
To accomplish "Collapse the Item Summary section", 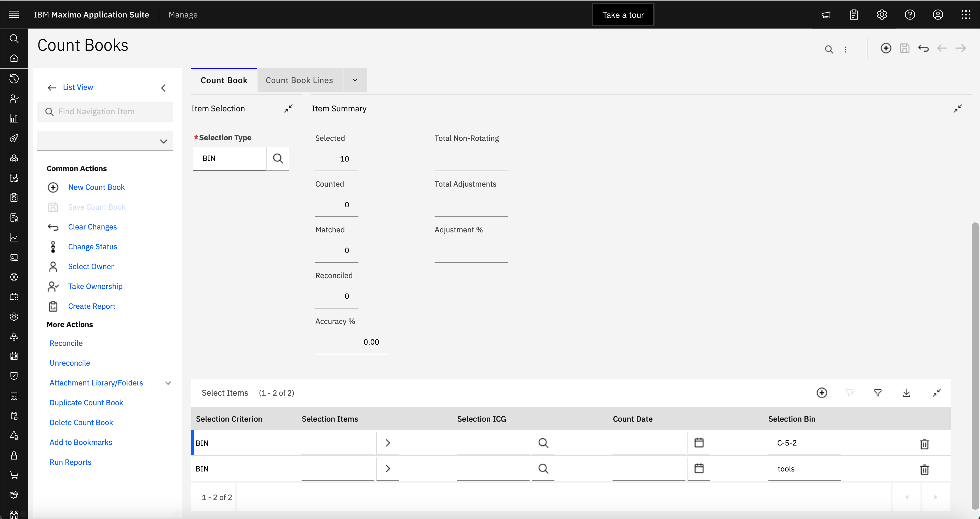I will 958,109.
